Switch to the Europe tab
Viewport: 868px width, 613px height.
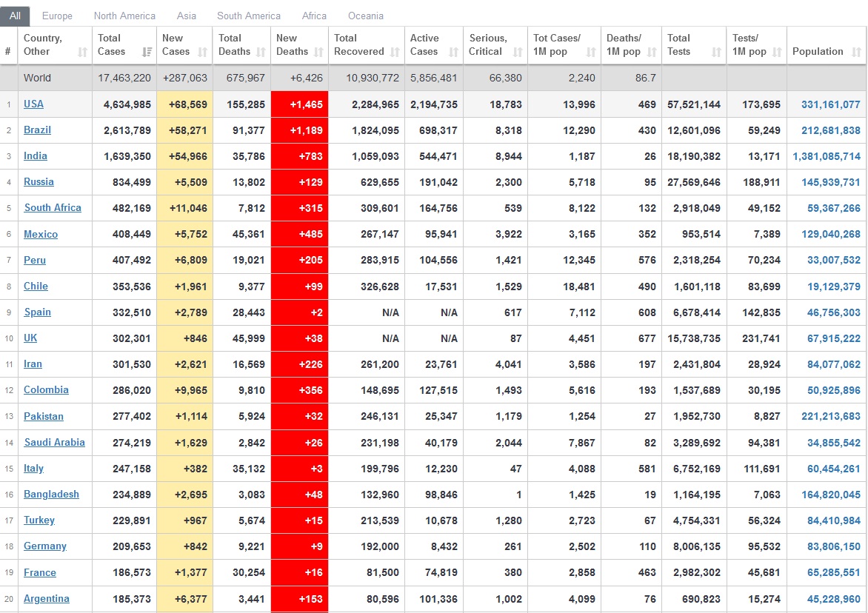pyautogui.click(x=57, y=16)
